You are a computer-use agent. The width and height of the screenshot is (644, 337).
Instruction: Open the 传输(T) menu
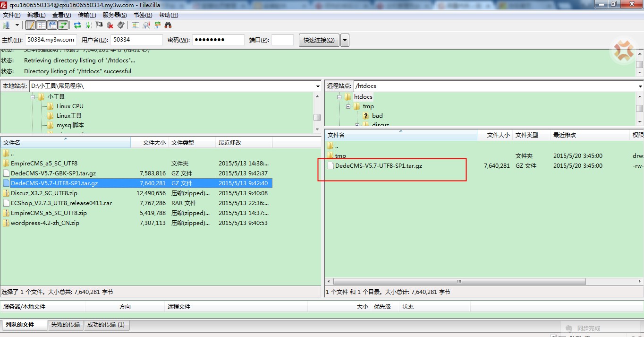point(87,15)
